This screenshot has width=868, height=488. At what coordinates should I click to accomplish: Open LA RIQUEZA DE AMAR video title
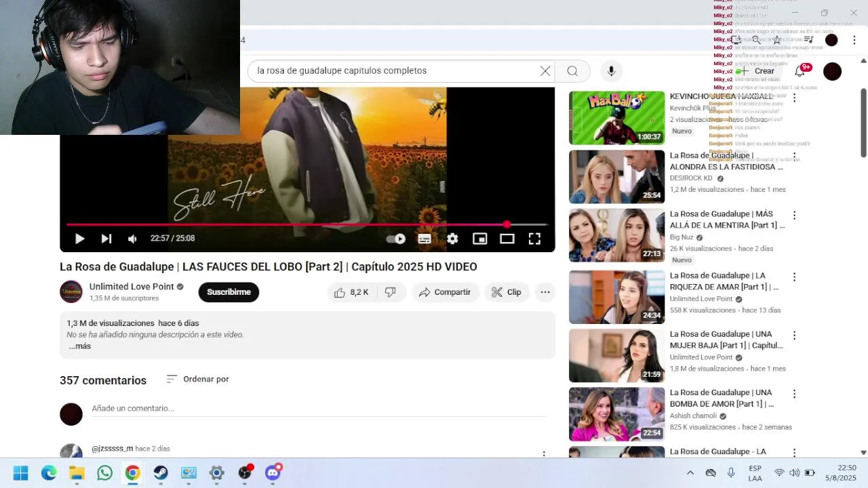click(724, 281)
